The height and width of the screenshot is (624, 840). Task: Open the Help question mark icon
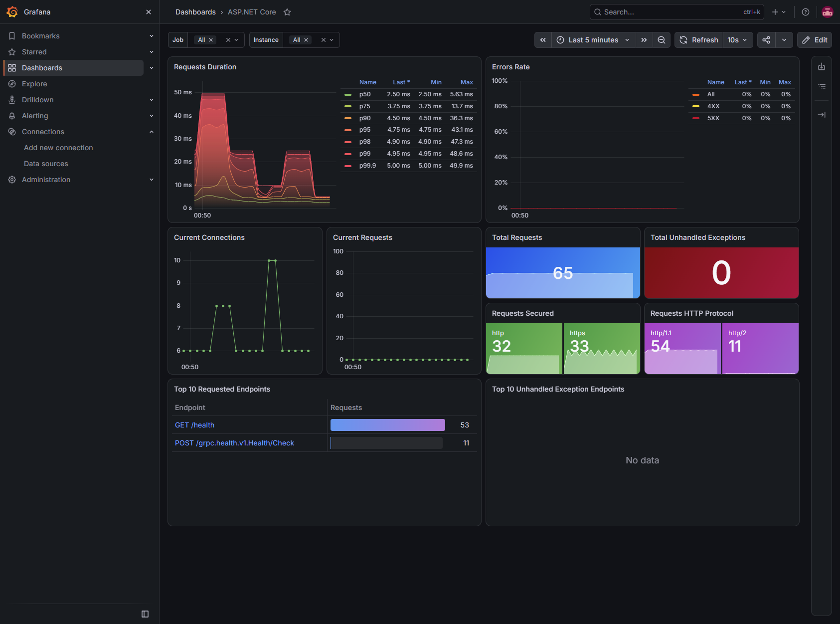point(806,12)
